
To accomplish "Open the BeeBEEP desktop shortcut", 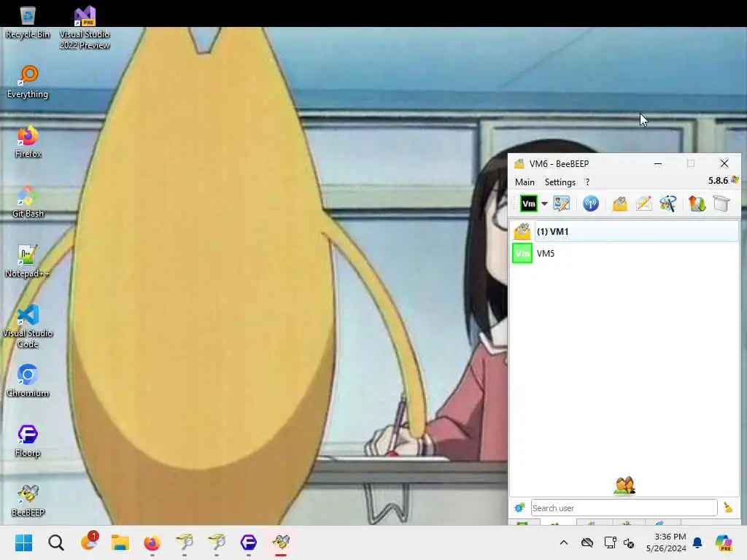I will (x=28, y=501).
